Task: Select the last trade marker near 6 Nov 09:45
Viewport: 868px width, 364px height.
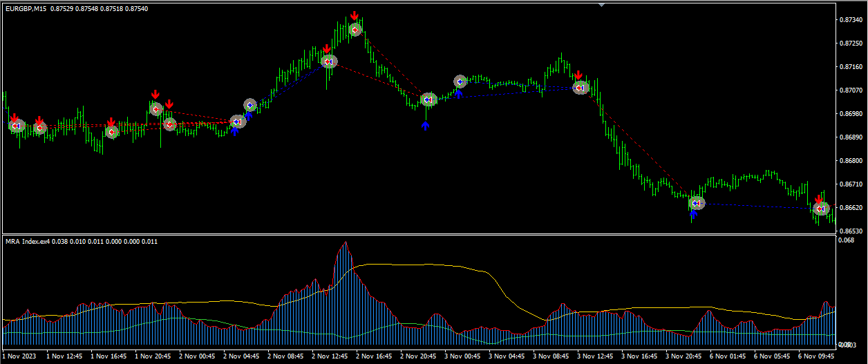Action: 820,208
